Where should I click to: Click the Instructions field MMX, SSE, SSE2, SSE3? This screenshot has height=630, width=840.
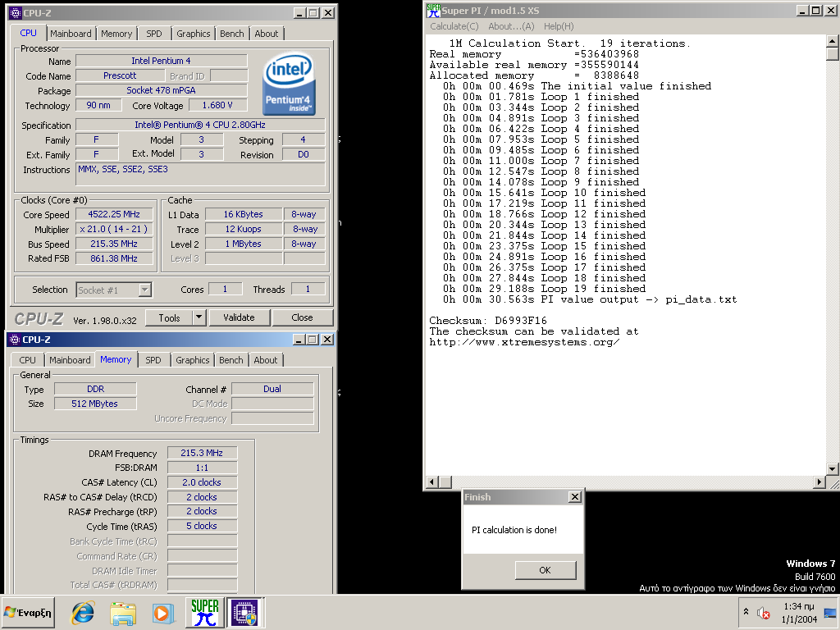pyautogui.click(x=200, y=174)
